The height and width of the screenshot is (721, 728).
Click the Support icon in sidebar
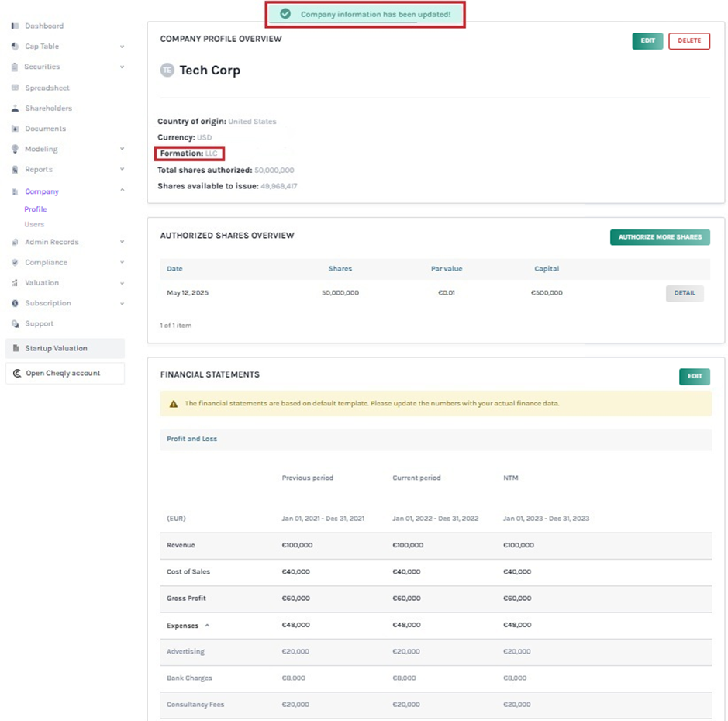[x=15, y=324]
